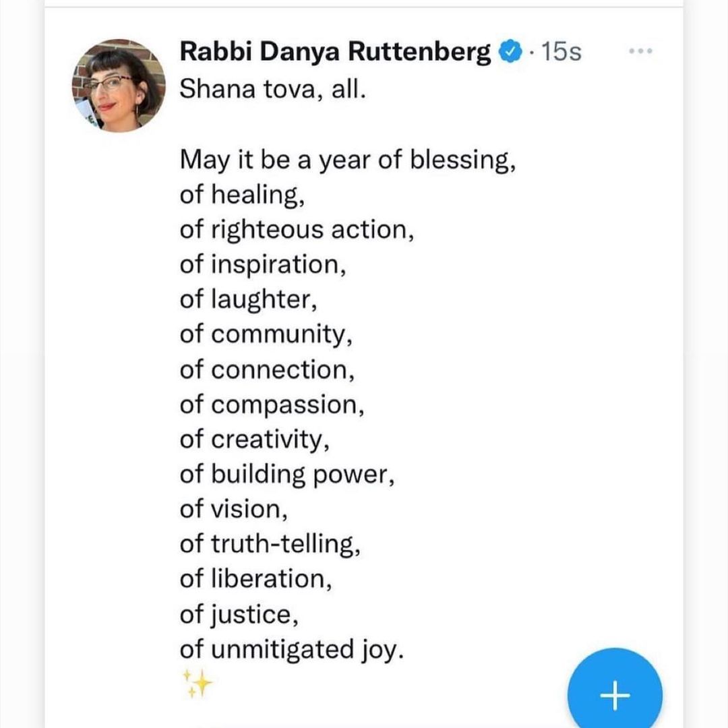
Task: Click the "of liberation," line
Action: (256, 580)
